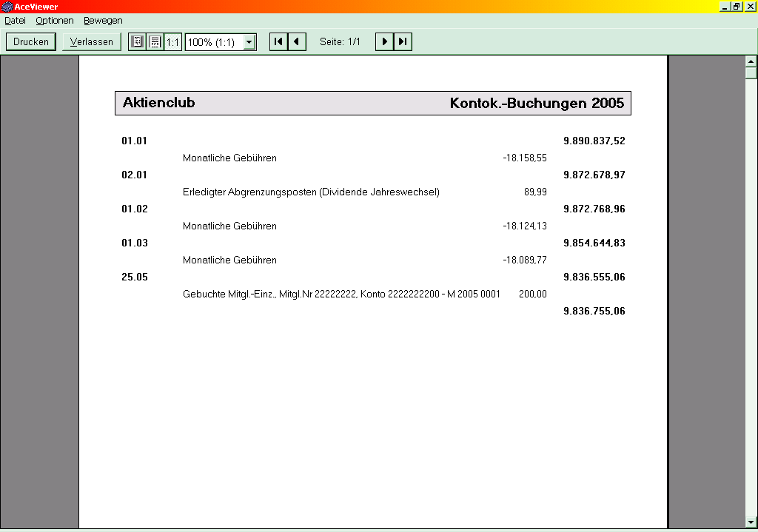Click the date '01.02'
The height and width of the screenshot is (532, 758).
(x=135, y=209)
